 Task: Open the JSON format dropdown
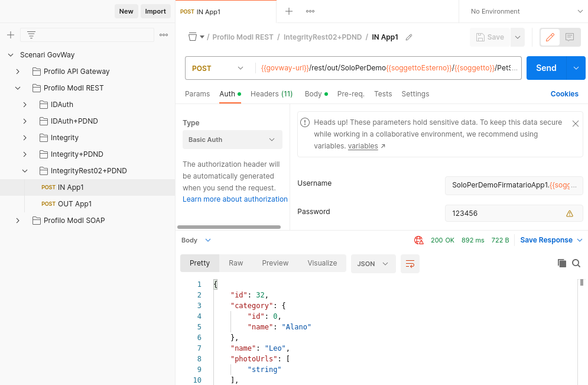[373, 264]
